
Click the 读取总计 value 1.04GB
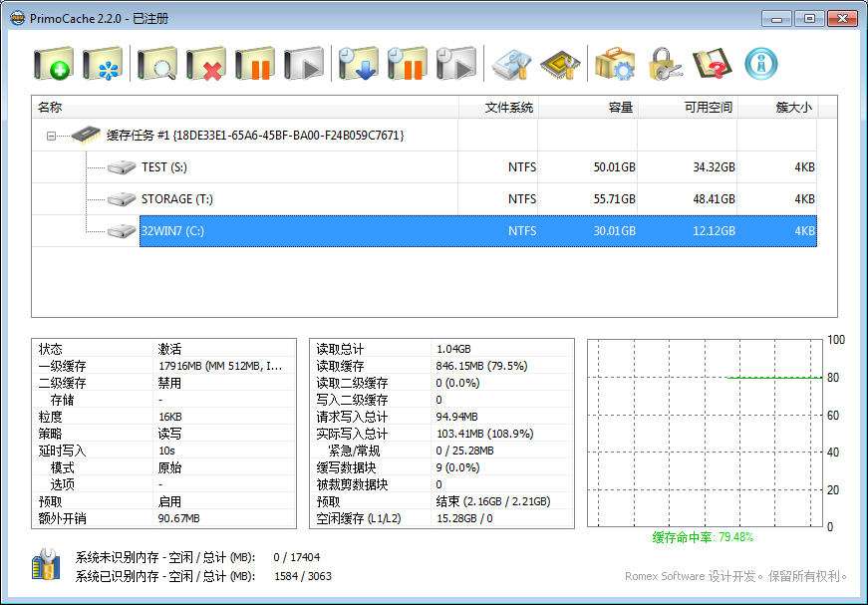click(453, 349)
